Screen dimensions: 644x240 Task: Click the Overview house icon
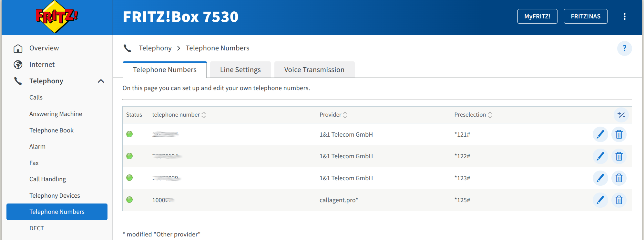coord(18,48)
